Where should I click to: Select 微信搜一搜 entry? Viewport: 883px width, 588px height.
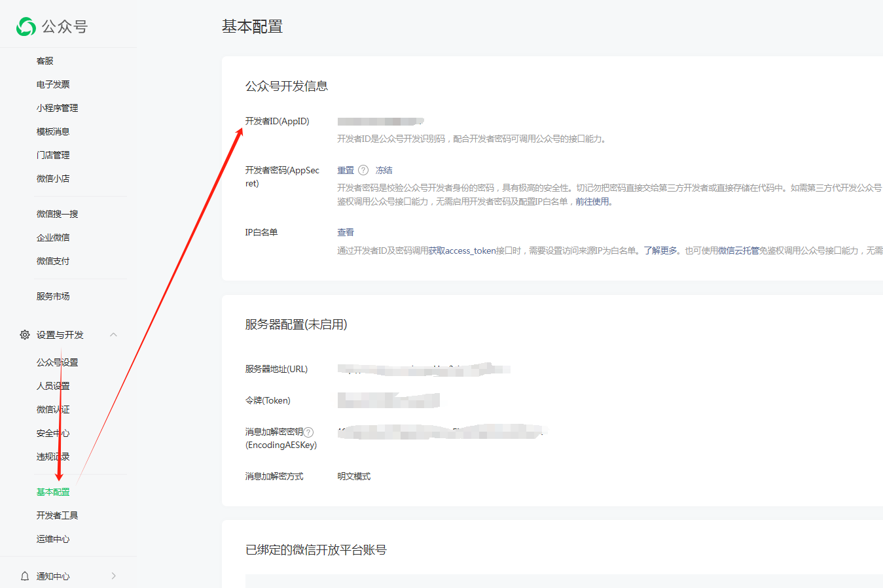click(x=57, y=214)
